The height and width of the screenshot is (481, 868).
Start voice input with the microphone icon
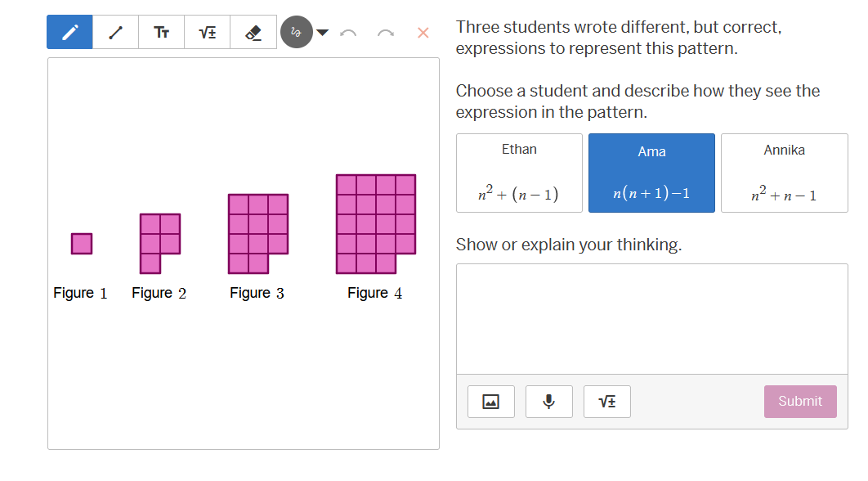click(548, 401)
